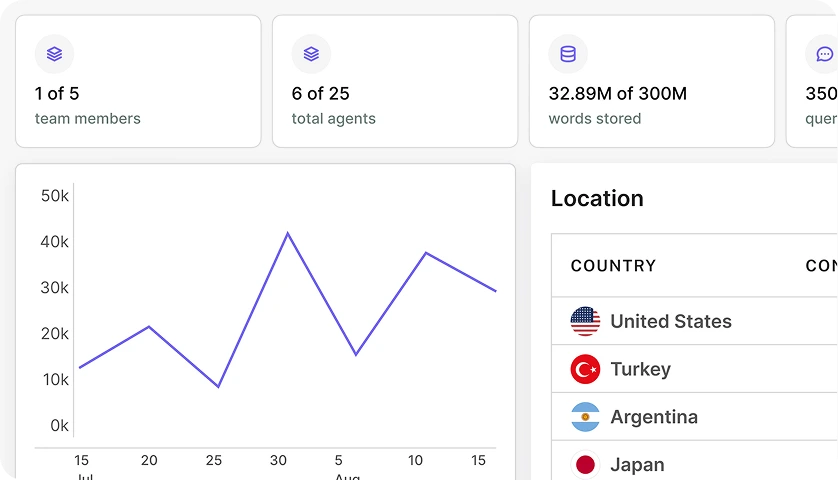Click the chart peak near August 10
The height and width of the screenshot is (480, 838).
pos(426,253)
